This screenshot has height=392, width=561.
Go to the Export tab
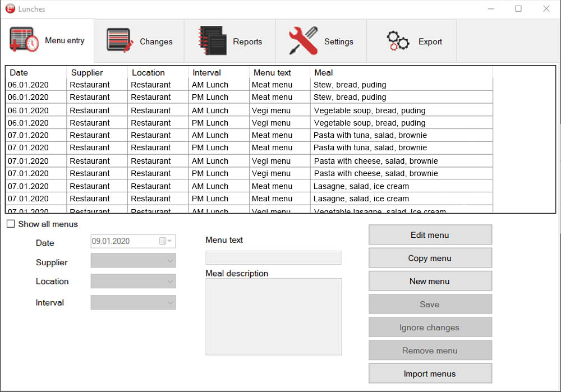tap(412, 41)
